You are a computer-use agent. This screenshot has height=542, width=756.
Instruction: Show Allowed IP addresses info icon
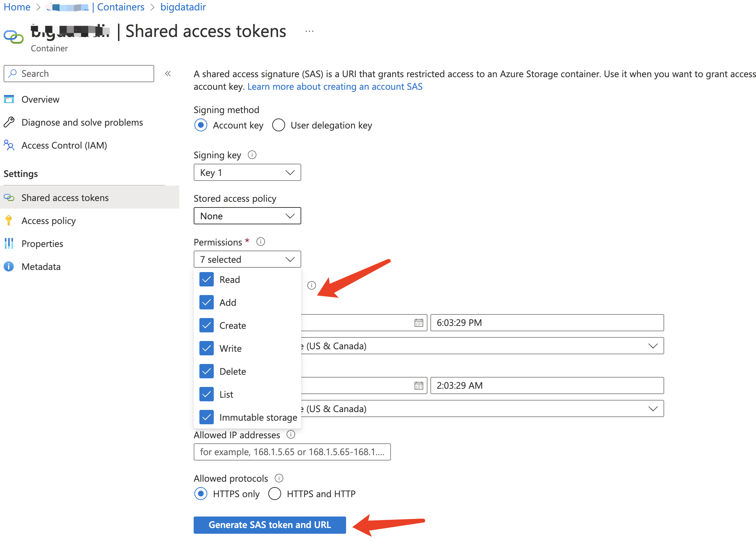291,434
